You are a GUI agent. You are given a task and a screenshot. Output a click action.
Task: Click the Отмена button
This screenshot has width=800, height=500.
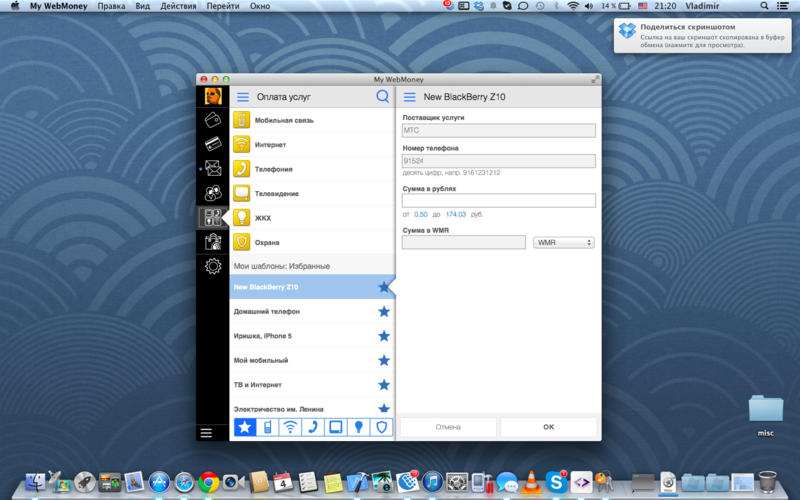pyautogui.click(x=448, y=427)
